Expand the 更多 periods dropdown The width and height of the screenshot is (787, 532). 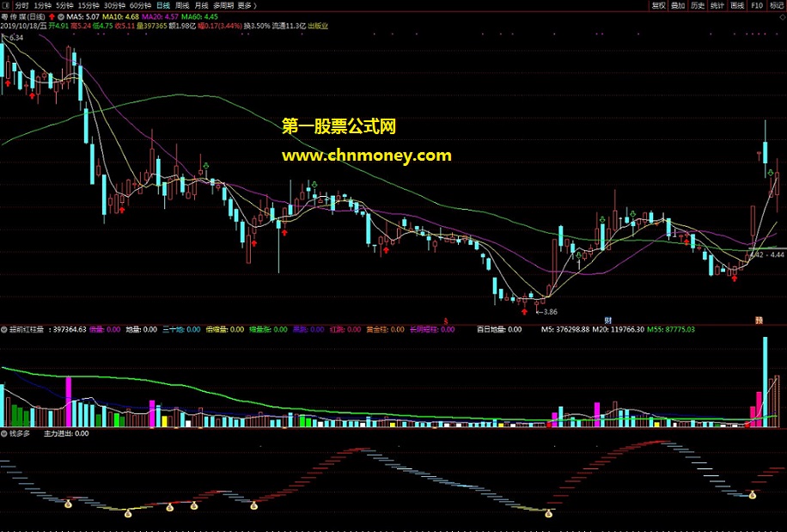247,5
